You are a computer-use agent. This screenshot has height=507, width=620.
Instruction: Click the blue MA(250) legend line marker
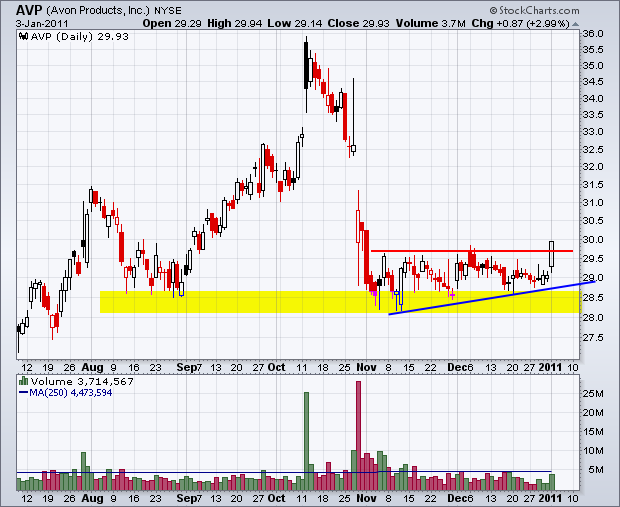(24, 393)
